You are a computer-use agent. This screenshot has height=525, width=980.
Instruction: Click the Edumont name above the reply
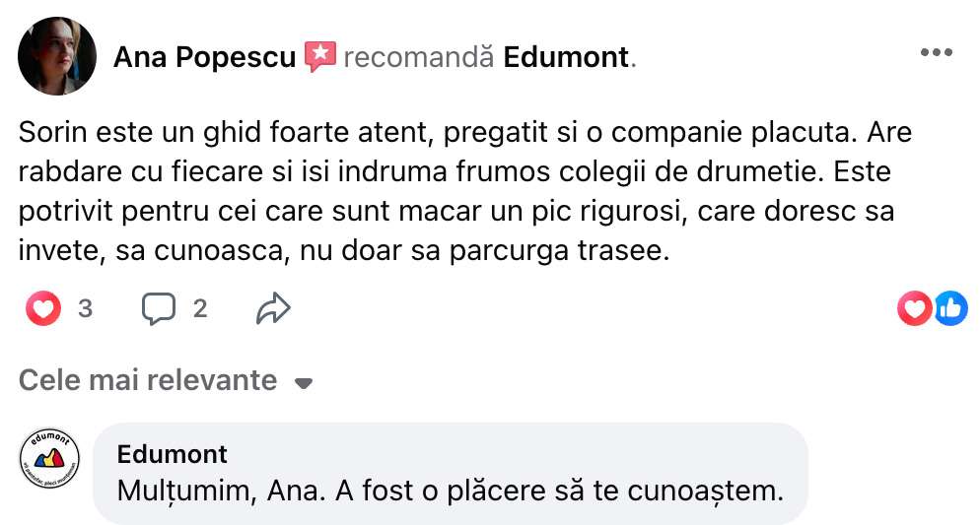[172, 454]
